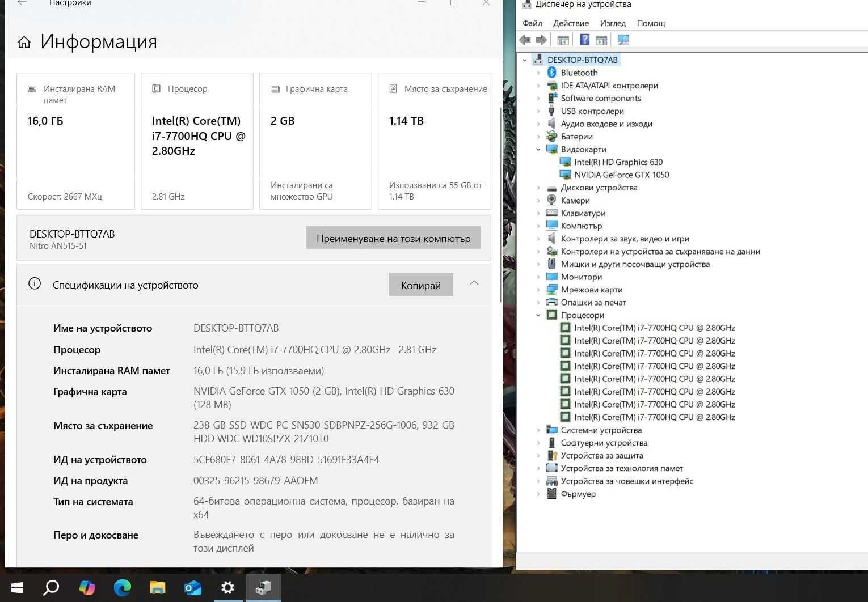Open the Помощ menu
The image size is (868, 602).
click(651, 23)
